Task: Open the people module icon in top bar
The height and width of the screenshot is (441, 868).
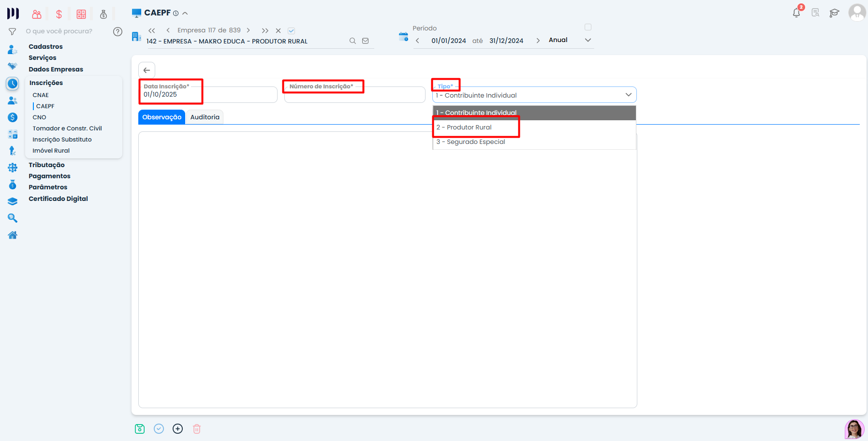Action: point(37,14)
